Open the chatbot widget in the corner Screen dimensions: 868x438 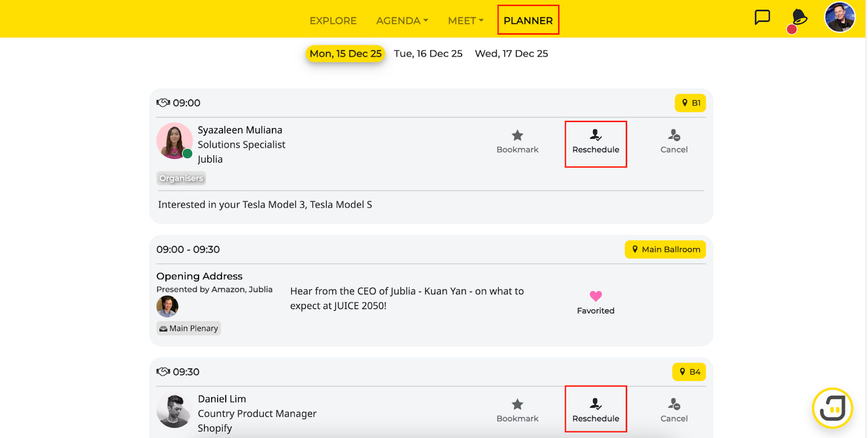click(832, 408)
